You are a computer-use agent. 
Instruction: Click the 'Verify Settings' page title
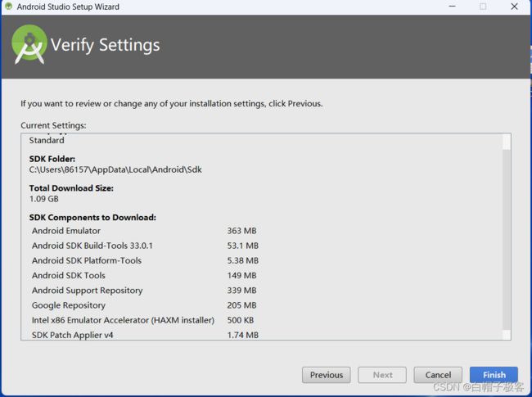click(106, 45)
